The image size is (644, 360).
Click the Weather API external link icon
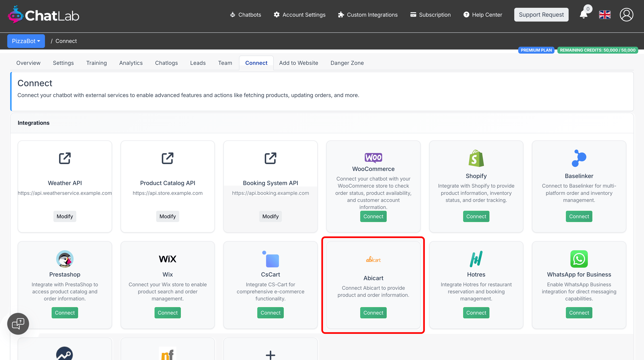click(x=65, y=158)
